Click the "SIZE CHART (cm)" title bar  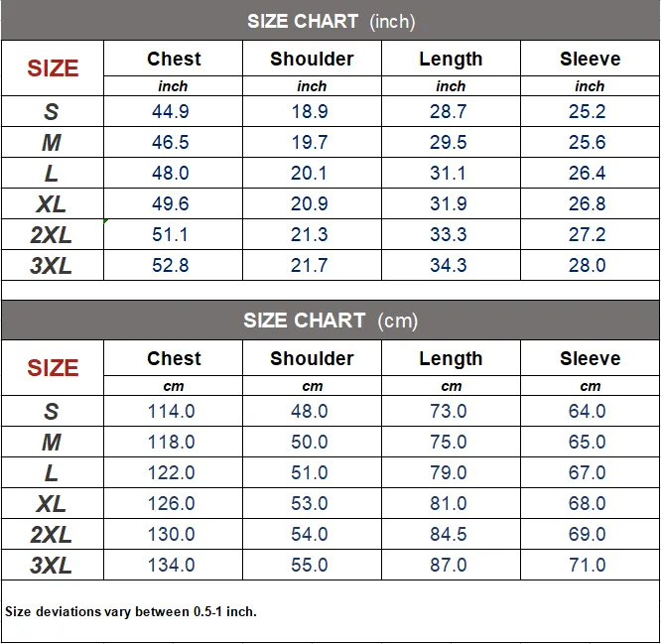tap(330, 321)
